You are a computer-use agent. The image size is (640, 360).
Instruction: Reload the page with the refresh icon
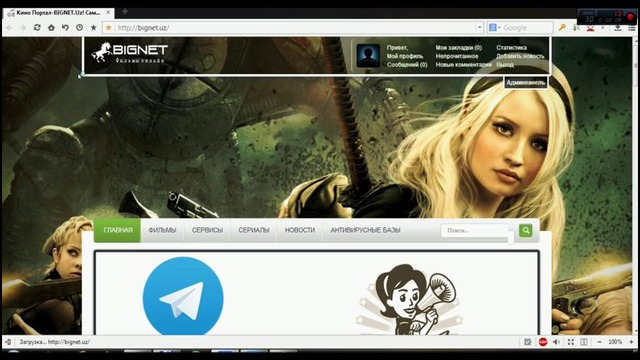tap(37, 27)
